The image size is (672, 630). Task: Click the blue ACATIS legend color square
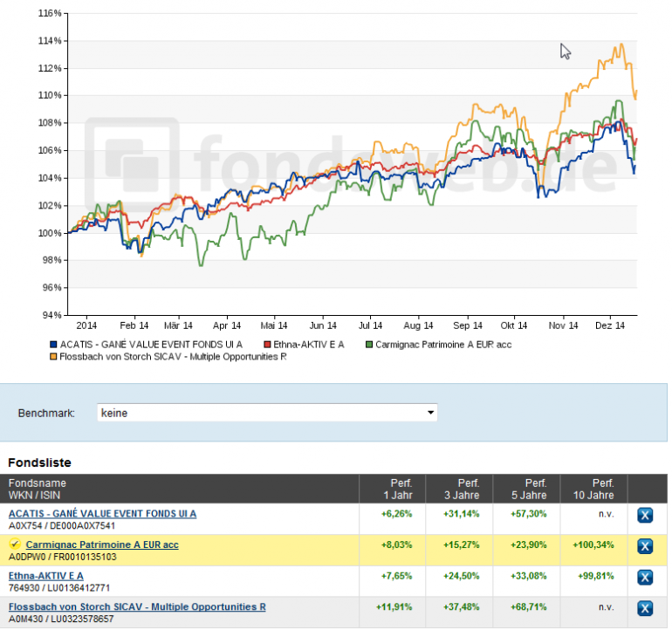[53, 346]
